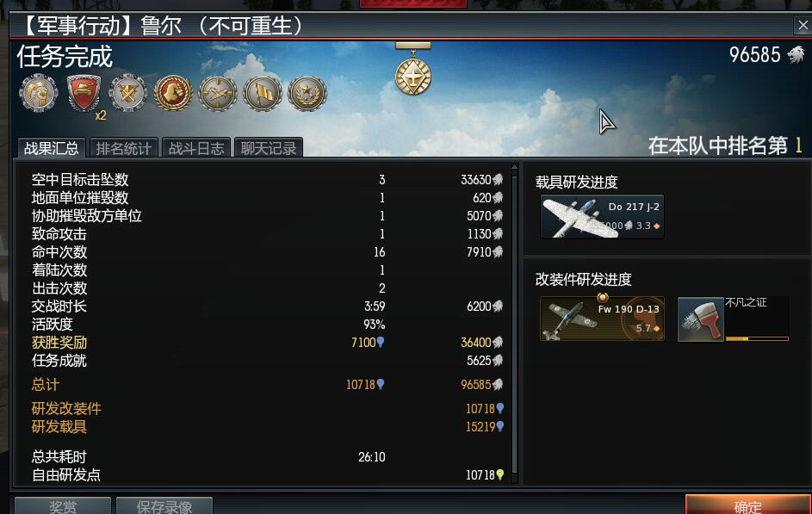Click the Do 217 J-2 research thumbnail
812x514 pixels.
602,216
